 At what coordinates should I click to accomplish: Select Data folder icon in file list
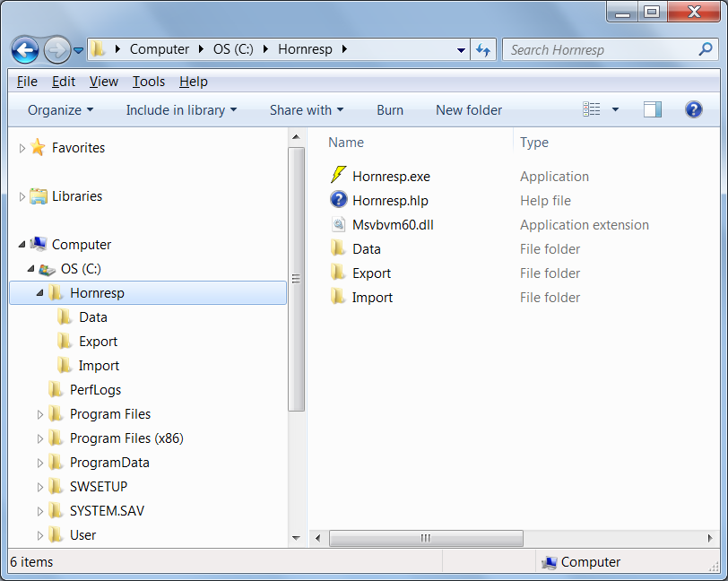click(338, 248)
